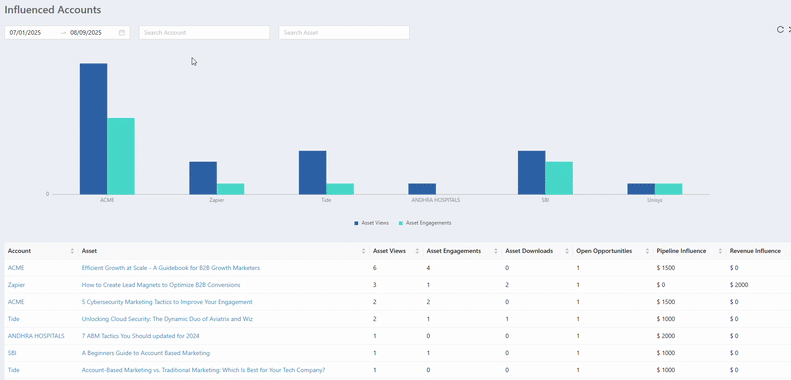Focus the Search Account field
Screen dimensions: 791x380
coord(204,32)
